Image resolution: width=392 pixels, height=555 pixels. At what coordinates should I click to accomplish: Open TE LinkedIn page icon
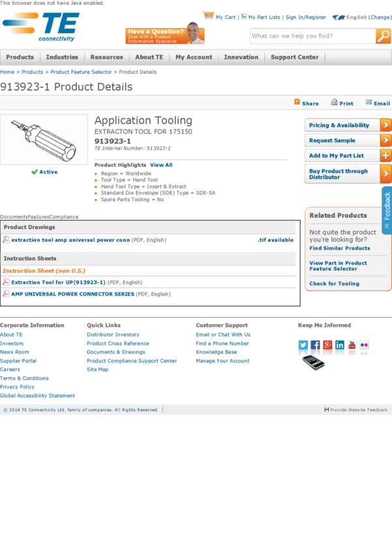pos(340,345)
